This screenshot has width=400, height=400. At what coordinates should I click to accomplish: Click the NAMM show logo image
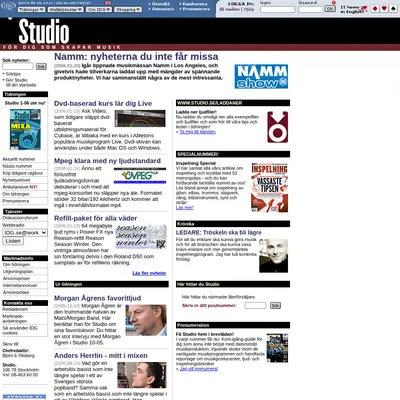(x=261, y=77)
